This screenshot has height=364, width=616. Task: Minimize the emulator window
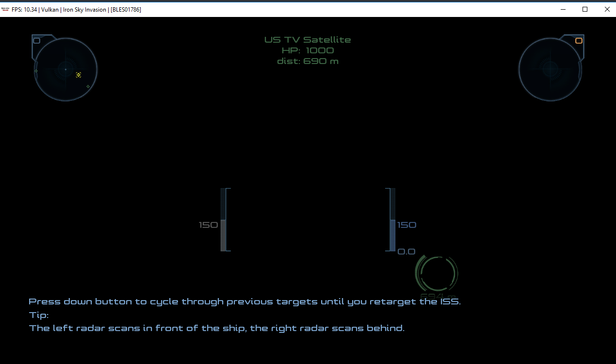coord(563,9)
